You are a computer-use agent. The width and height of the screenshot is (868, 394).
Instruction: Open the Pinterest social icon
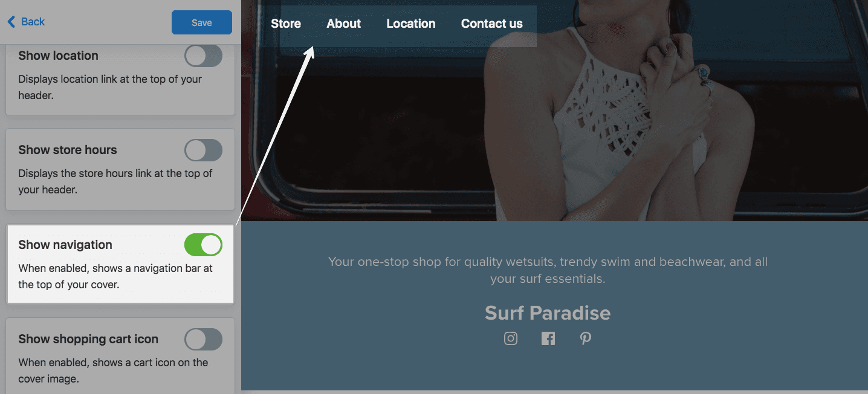point(586,338)
